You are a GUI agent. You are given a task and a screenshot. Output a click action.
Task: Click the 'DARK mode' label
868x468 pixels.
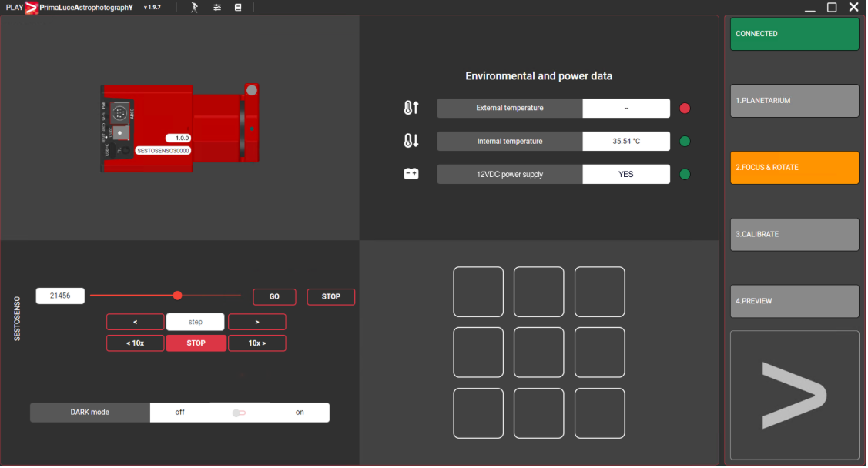tap(89, 412)
